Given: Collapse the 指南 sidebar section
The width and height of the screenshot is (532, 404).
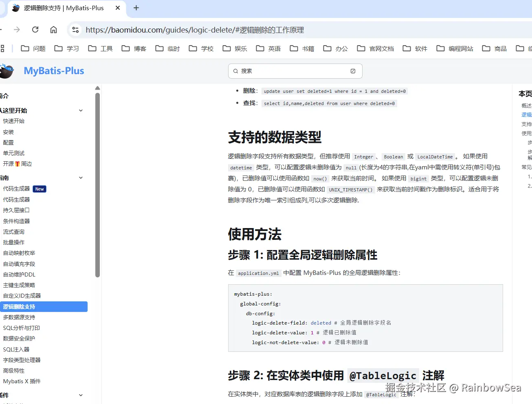Looking at the screenshot, I should point(81,178).
